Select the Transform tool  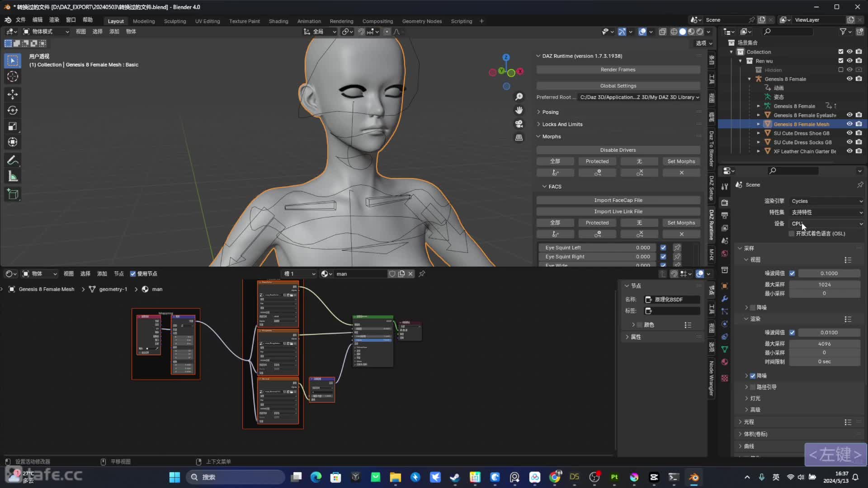pyautogui.click(x=13, y=142)
